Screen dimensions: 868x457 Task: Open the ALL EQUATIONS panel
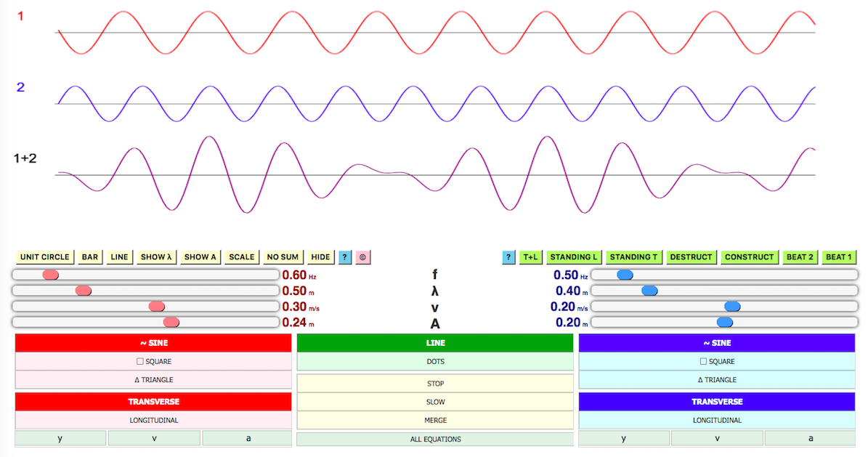pyautogui.click(x=435, y=439)
